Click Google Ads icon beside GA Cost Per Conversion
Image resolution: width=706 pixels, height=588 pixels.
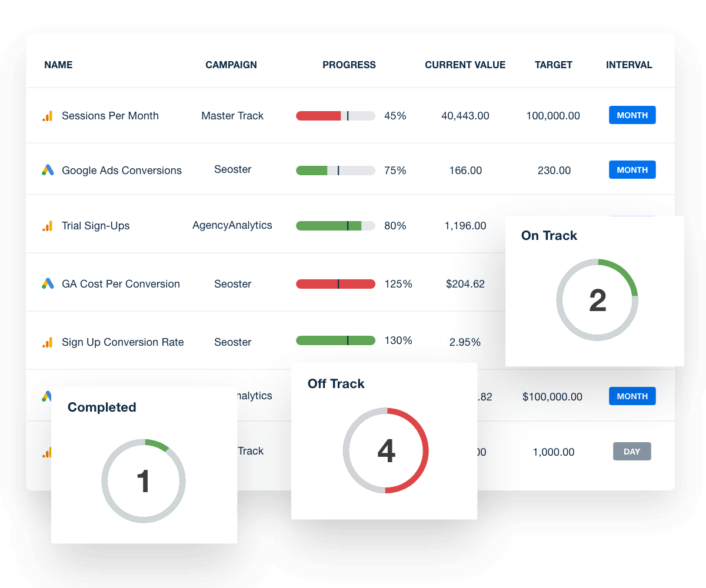48,283
